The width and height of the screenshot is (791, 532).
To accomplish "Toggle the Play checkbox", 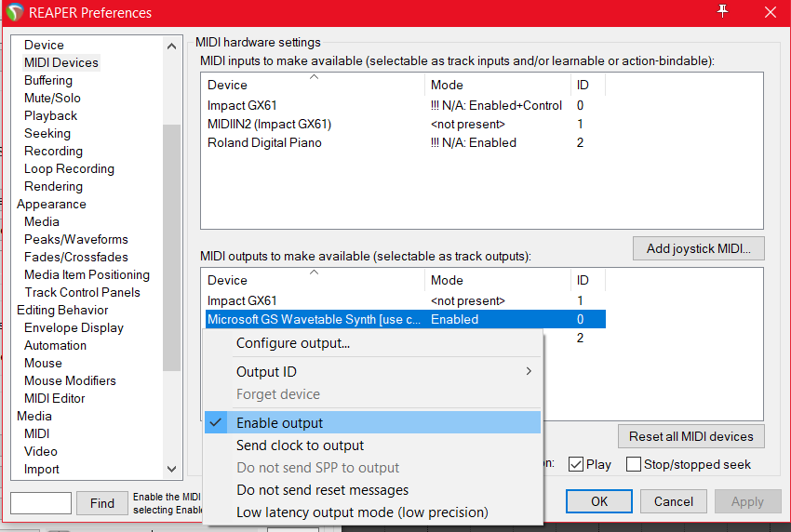I will pos(576,464).
